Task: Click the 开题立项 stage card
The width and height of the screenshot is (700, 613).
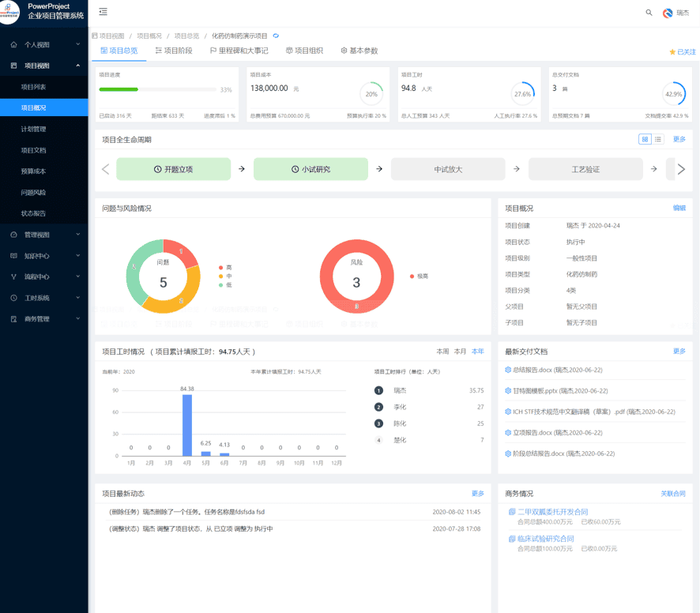Action: click(x=173, y=169)
